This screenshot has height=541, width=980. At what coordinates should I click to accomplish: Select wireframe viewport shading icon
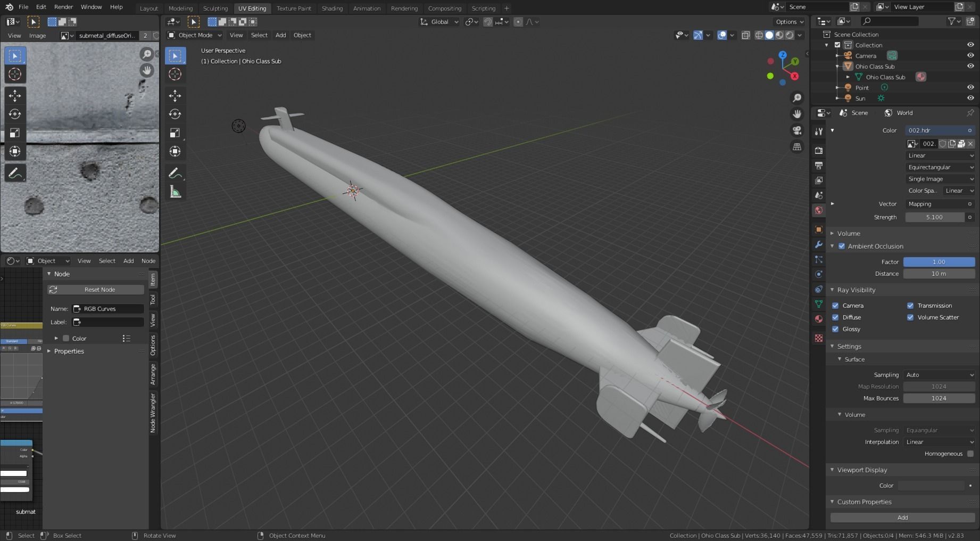759,35
